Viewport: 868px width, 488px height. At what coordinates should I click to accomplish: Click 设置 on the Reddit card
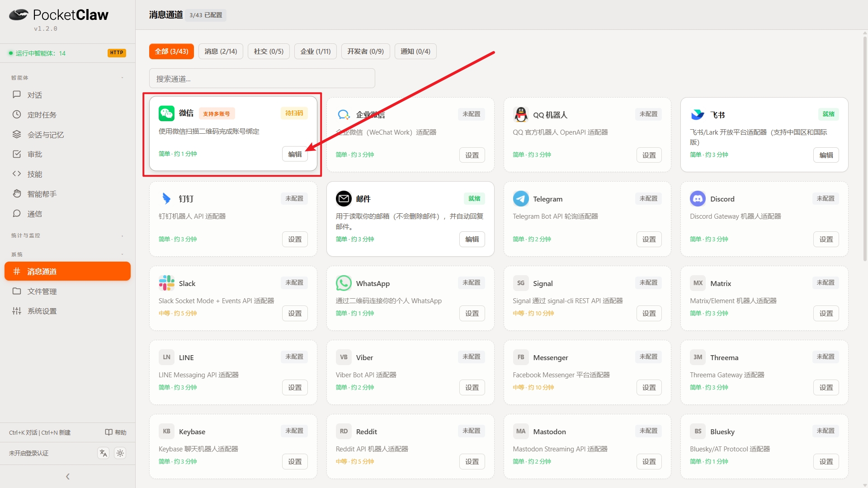pos(472,462)
